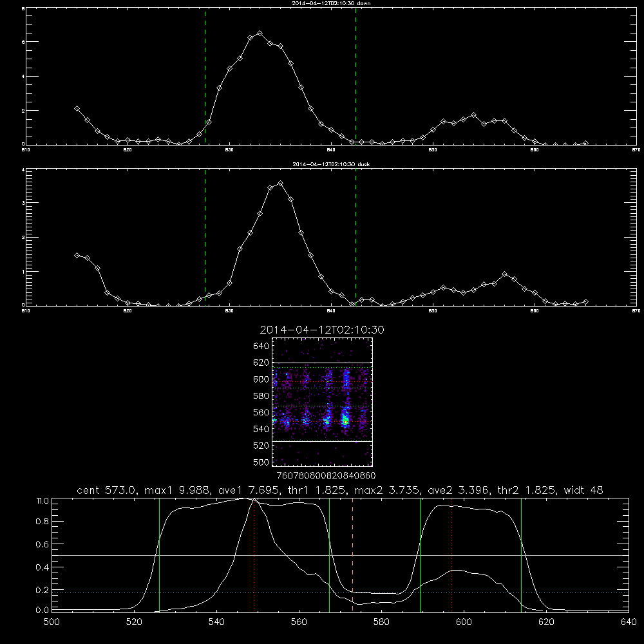Click the solid green line near 526 in bottom plot
Image resolution: width=644 pixels, height=644 pixels.
(x=159, y=554)
